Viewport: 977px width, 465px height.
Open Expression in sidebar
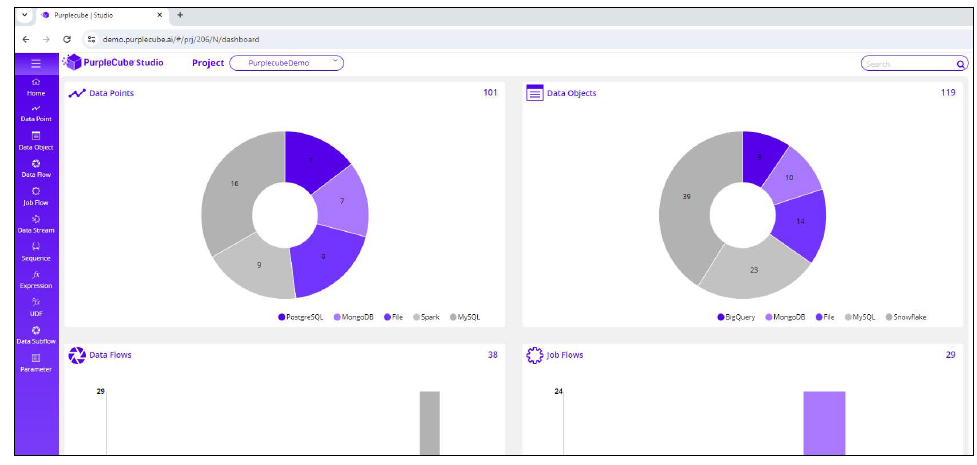36,280
